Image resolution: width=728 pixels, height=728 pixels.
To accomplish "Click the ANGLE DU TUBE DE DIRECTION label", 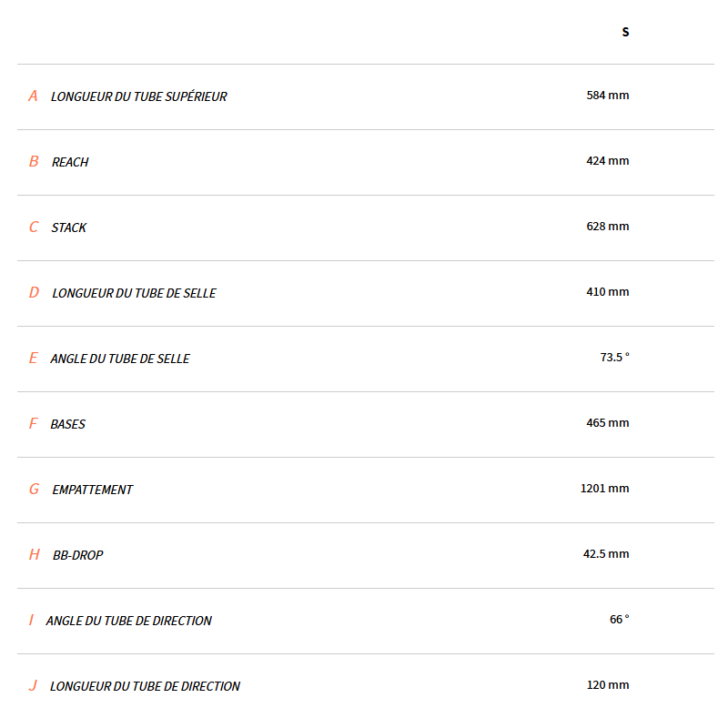I will pyautogui.click(x=128, y=621).
